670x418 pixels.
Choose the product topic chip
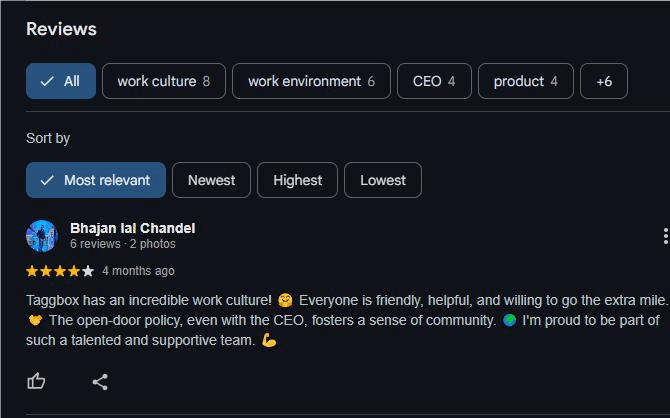click(x=525, y=81)
